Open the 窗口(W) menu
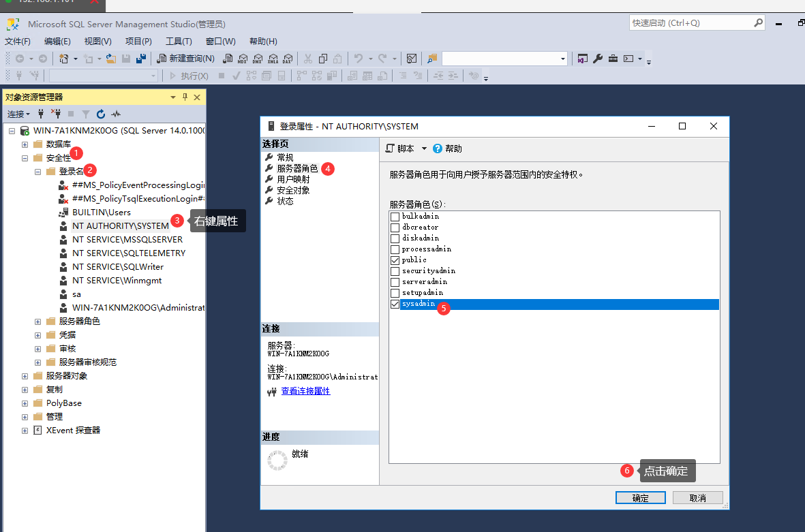This screenshot has width=805, height=532. coord(220,41)
